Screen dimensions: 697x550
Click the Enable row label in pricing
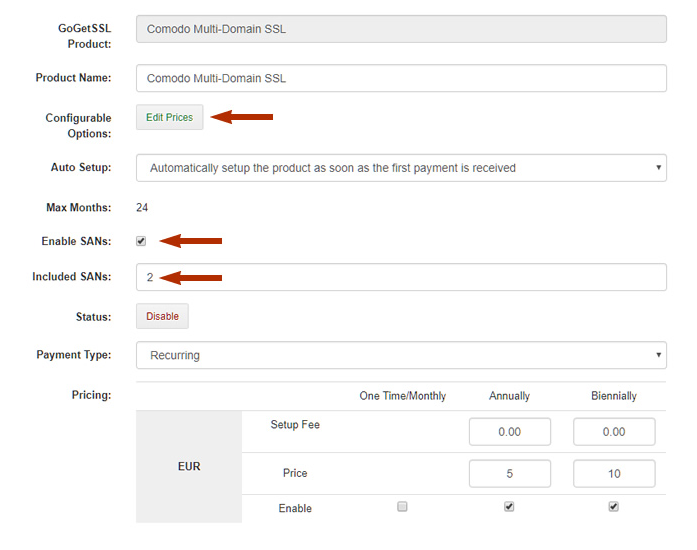click(x=295, y=508)
